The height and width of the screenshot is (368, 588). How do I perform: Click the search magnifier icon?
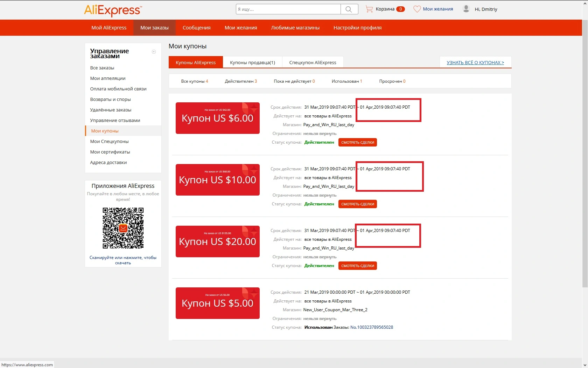point(349,9)
